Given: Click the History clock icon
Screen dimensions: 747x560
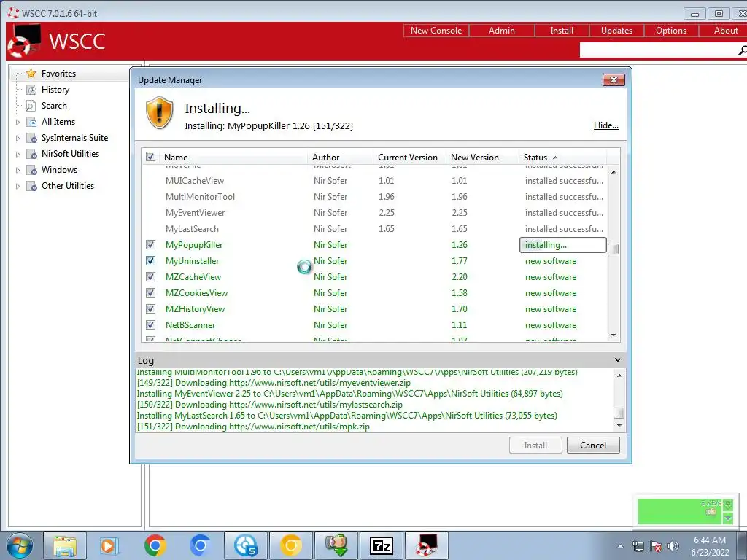Looking at the screenshot, I should 31,90.
